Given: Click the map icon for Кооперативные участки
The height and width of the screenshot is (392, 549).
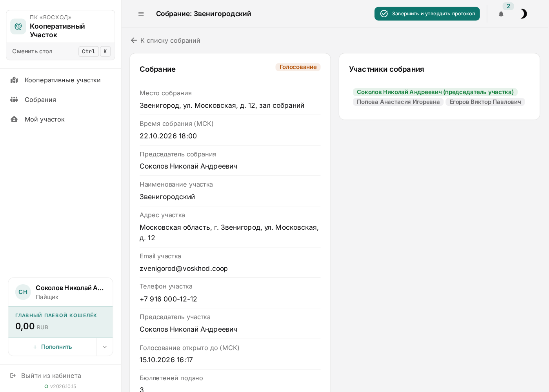Looking at the screenshot, I should point(14,80).
